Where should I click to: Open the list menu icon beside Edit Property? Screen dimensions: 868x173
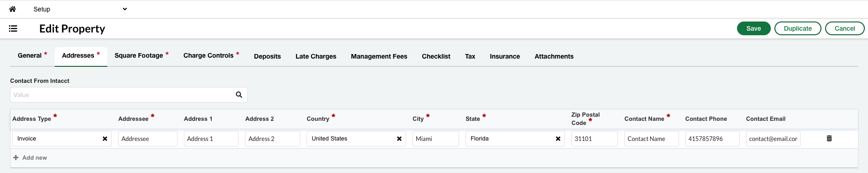(x=13, y=29)
